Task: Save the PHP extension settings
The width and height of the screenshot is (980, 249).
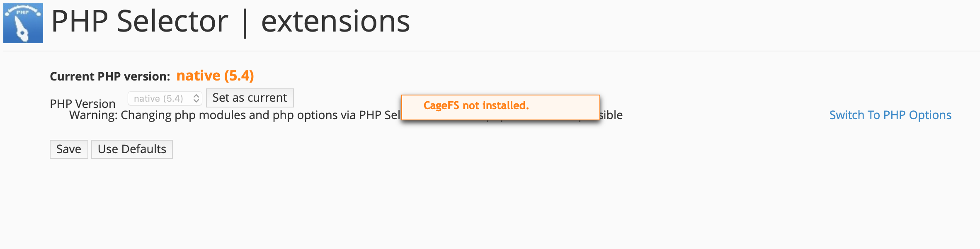Action: click(69, 149)
